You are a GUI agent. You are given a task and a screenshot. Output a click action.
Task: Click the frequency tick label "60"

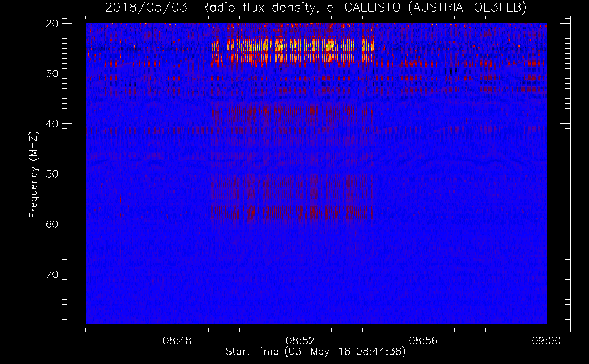click(x=52, y=224)
